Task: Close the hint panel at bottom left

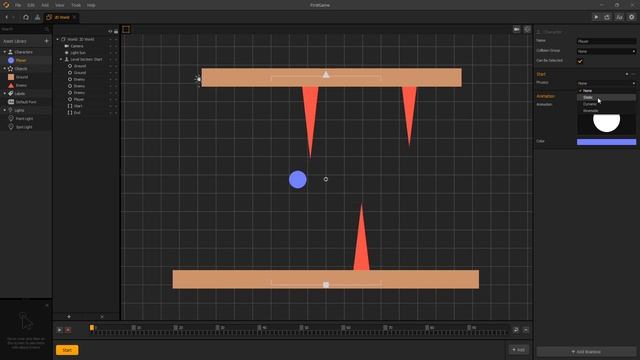Action: (47, 305)
